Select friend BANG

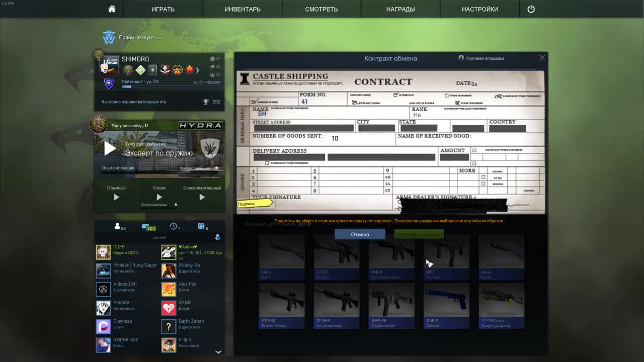point(192,308)
